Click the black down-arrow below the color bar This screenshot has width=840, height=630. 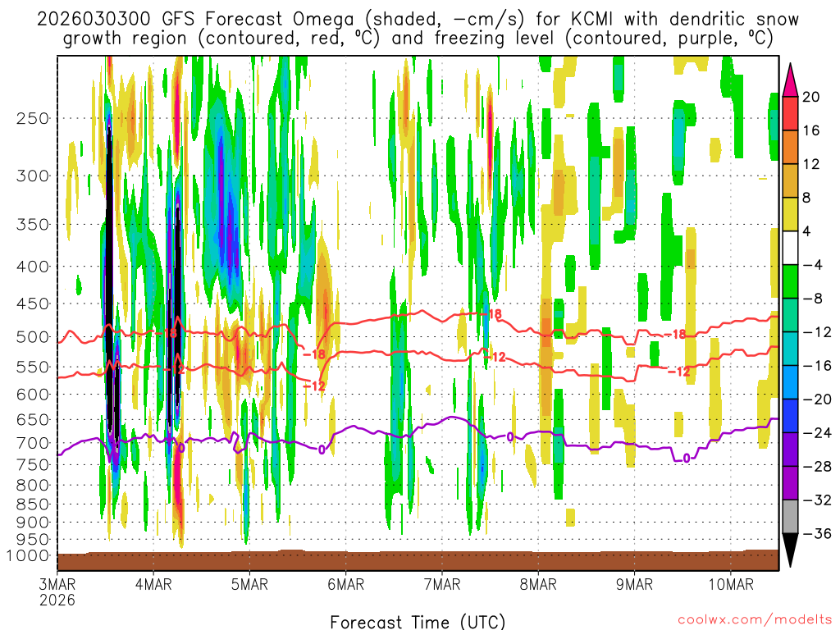coord(791,551)
